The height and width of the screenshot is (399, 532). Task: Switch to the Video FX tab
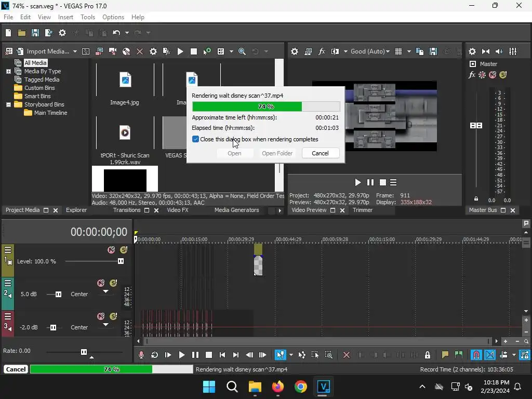(178, 210)
